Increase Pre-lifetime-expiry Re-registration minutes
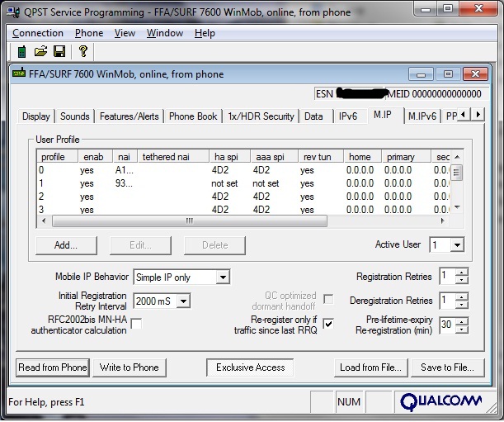Viewport: 504px width, 422px height. click(x=462, y=321)
